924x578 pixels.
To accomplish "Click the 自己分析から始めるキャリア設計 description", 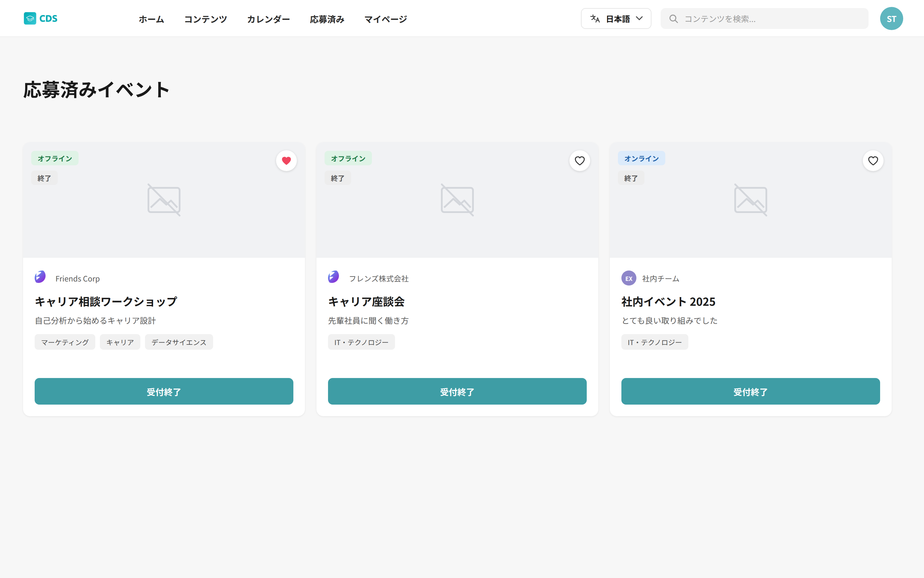I will point(95,321).
